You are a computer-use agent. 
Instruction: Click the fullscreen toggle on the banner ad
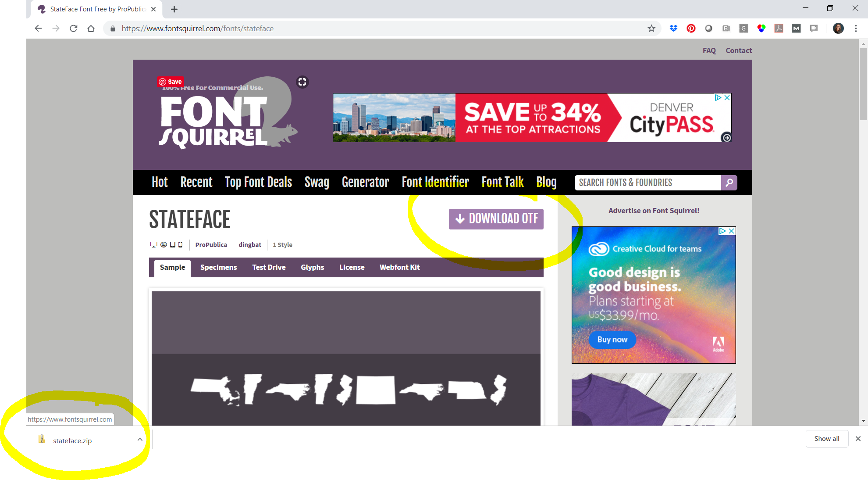coord(302,82)
